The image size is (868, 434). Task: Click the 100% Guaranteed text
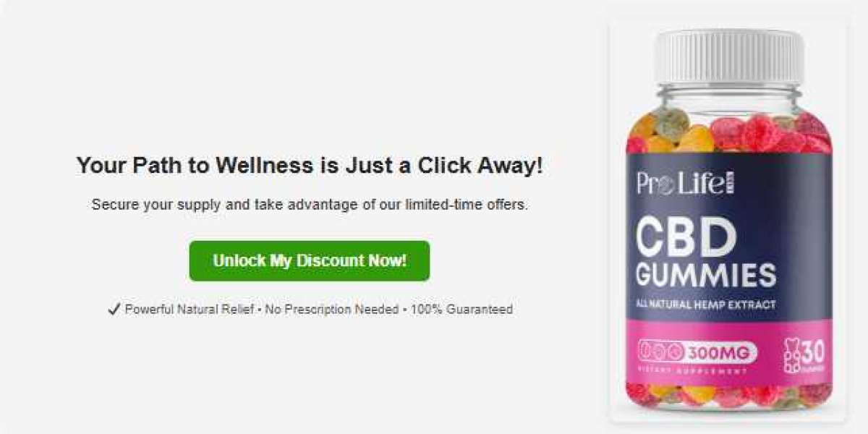coord(461,310)
